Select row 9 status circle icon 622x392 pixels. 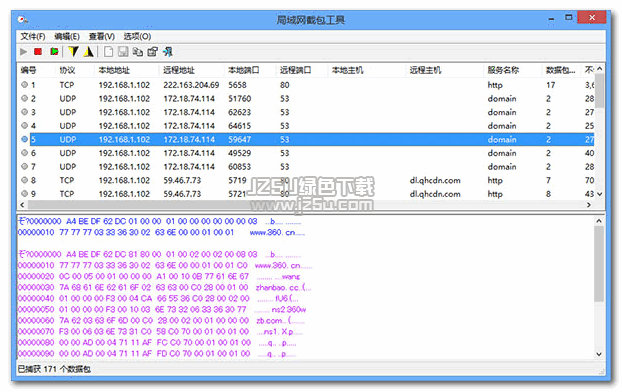tap(25, 194)
